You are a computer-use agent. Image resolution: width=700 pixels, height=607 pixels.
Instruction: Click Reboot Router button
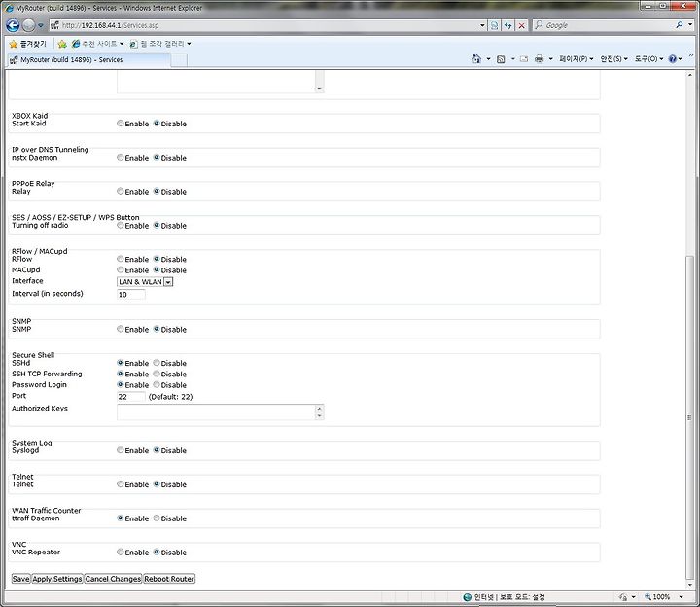click(169, 579)
